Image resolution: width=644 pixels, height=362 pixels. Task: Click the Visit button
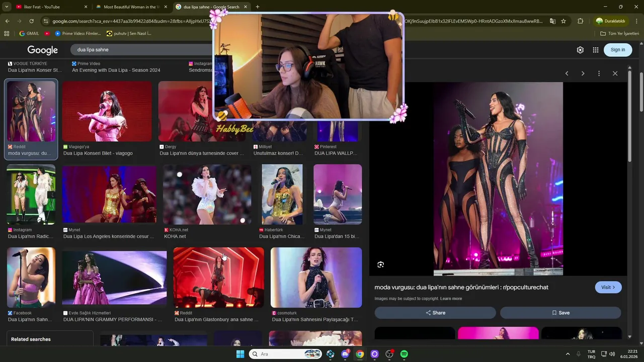click(608, 287)
